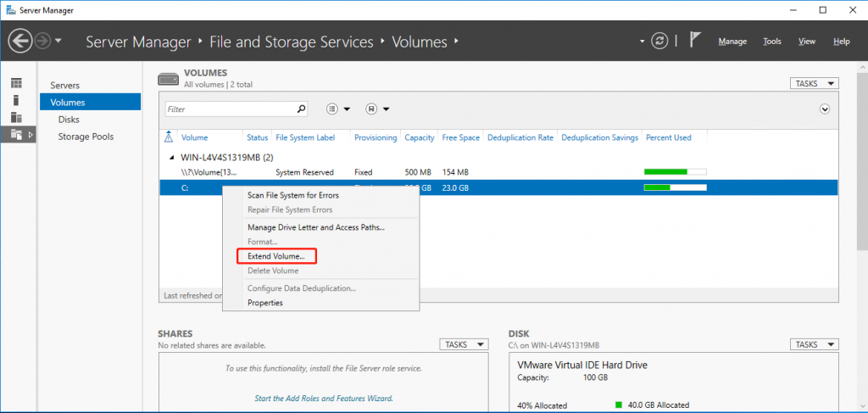Click the warning icon column header
The height and width of the screenshot is (413, 868).
click(x=170, y=137)
